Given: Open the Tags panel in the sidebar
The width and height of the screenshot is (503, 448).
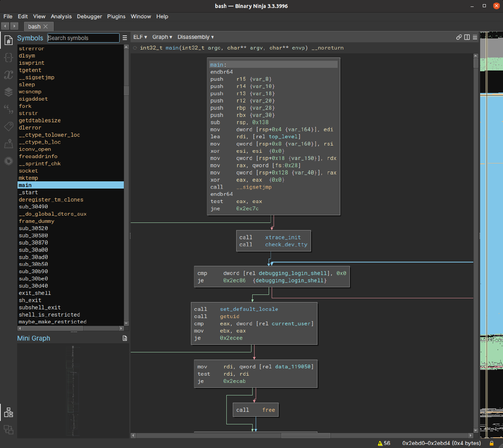Looking at the screenshot, I should (8, 126).
